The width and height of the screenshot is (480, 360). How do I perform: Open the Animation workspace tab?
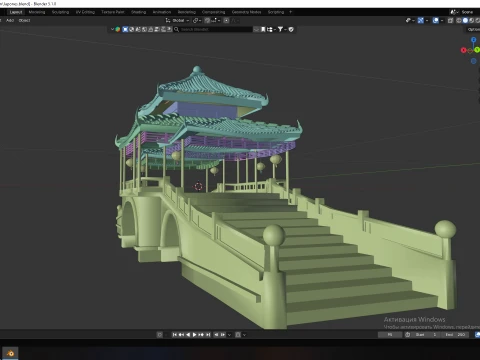pos(162,12)
